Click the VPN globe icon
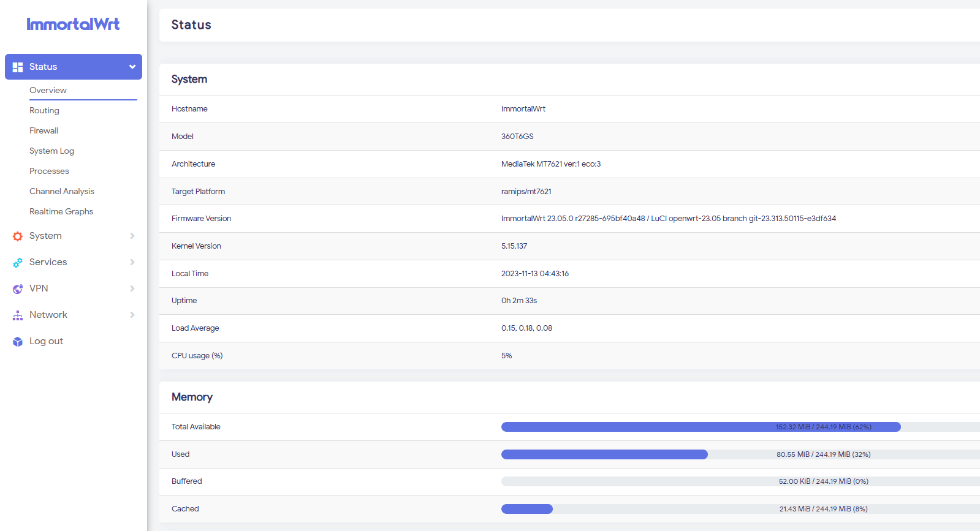 [18, 288]
